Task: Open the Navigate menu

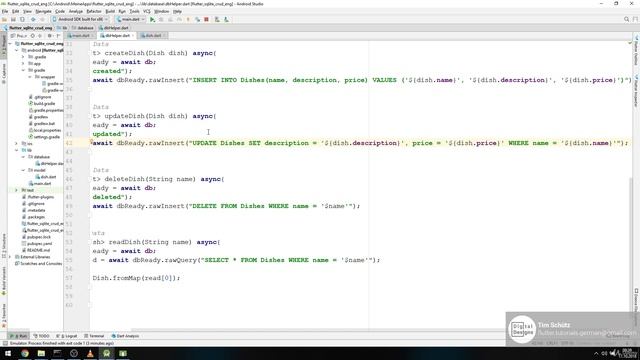Action: point(43,11)
